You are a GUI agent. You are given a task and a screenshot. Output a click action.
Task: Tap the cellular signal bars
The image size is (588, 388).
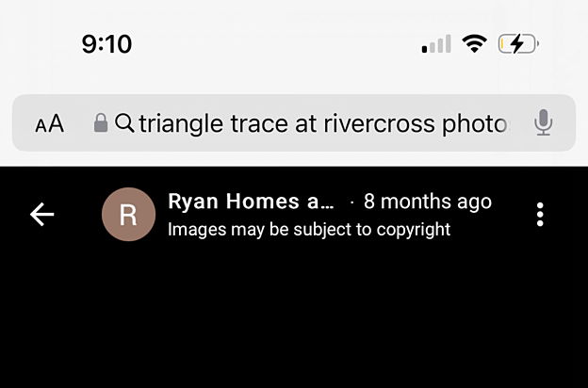pos(436,44)
